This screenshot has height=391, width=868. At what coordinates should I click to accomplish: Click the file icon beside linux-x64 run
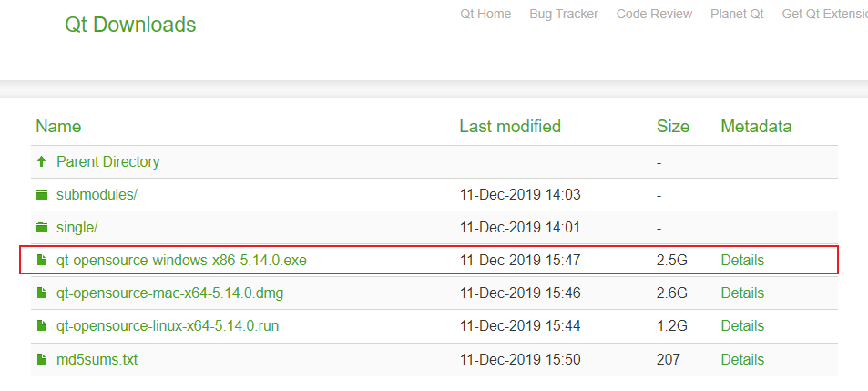pyautogui.click(x=42, y=326)
